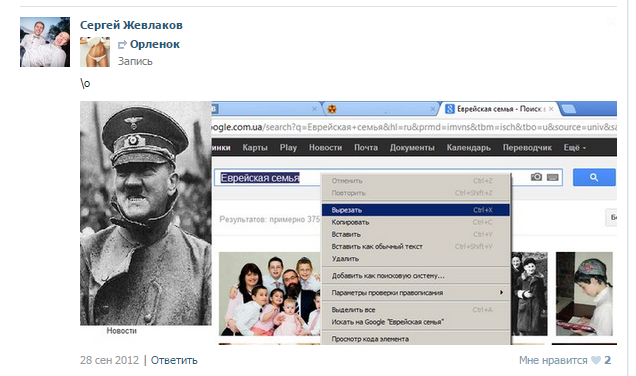Expand the Ещё dropdown in Google bar

[x=575, y=148]
